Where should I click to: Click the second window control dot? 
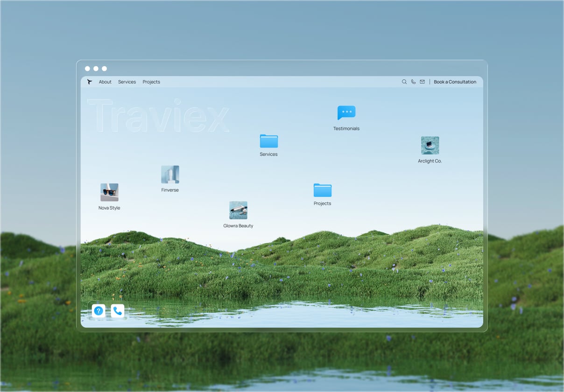96,69
